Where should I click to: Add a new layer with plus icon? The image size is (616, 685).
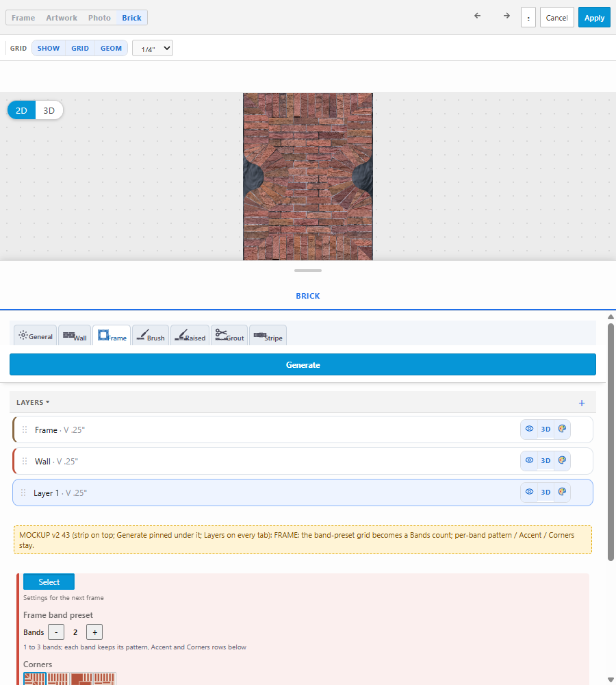pos(582,403)
